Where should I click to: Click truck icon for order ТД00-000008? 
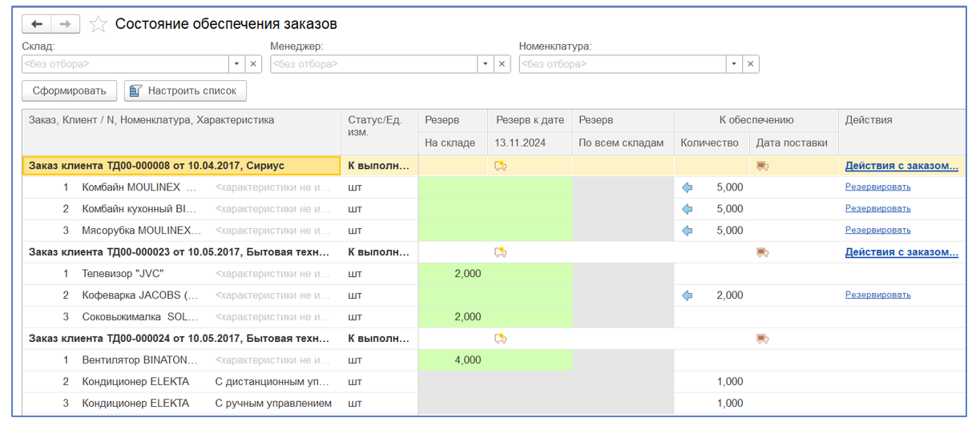[762, 166]
